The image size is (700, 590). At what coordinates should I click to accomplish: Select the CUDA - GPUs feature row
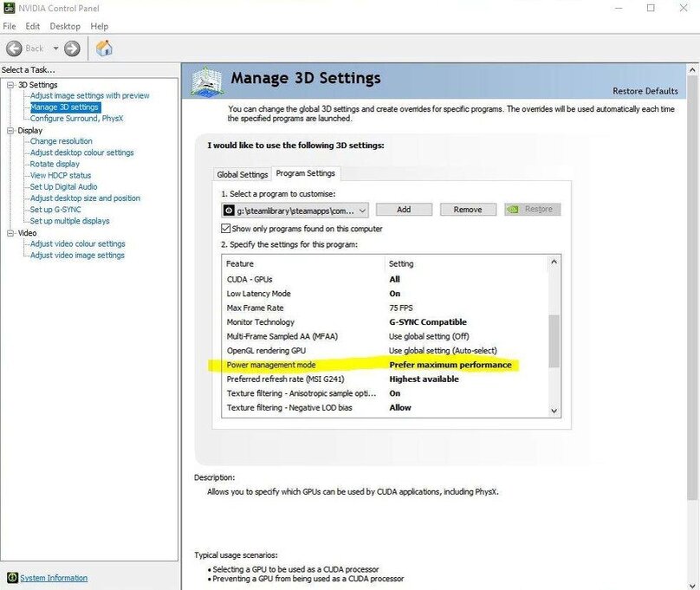pyautogui.click(x=386, y=279)
